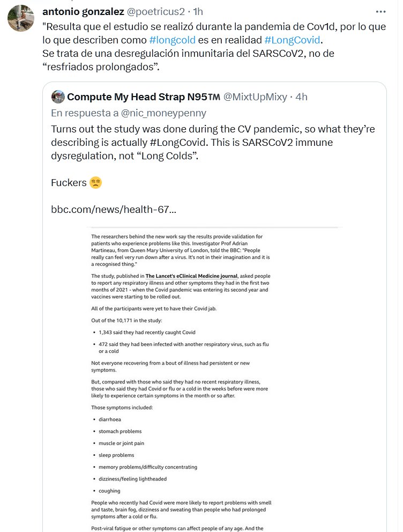Click the @nic_moneypenny mention
The height and width of the screenshot is (532, 403).
(x=163, y=113)
